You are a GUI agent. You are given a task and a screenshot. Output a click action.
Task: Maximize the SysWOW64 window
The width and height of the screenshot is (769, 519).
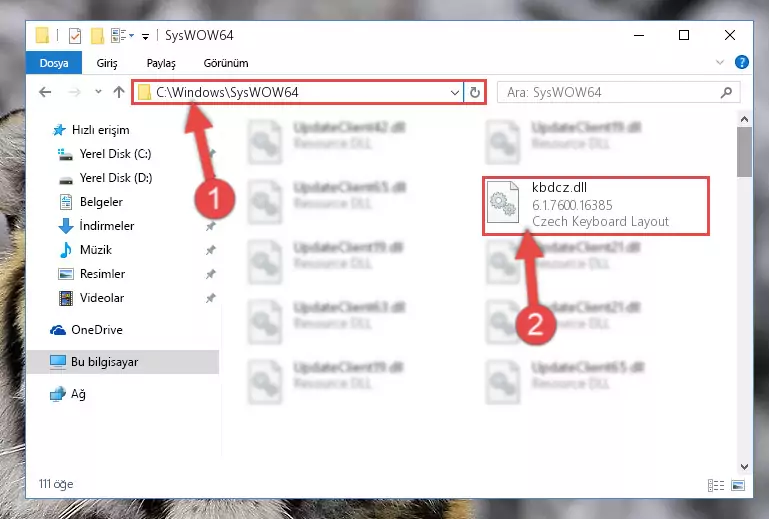point(684,35)
